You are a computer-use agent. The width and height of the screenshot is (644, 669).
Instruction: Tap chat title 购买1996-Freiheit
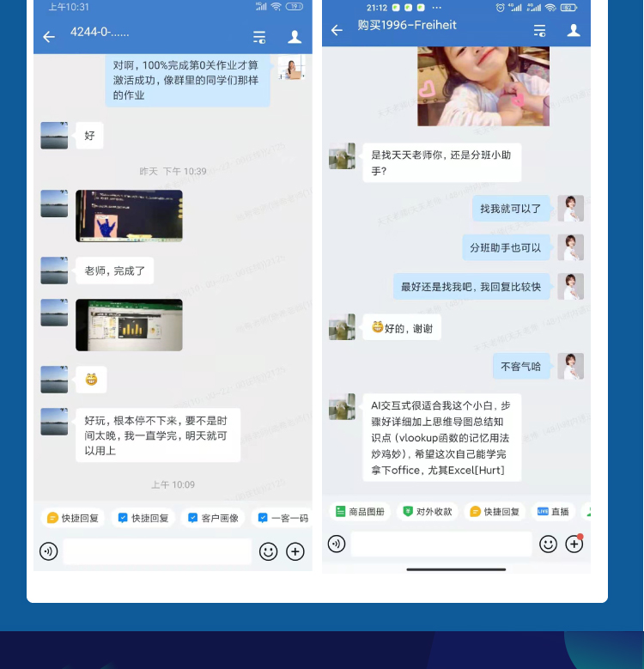[x=407, y=25]
